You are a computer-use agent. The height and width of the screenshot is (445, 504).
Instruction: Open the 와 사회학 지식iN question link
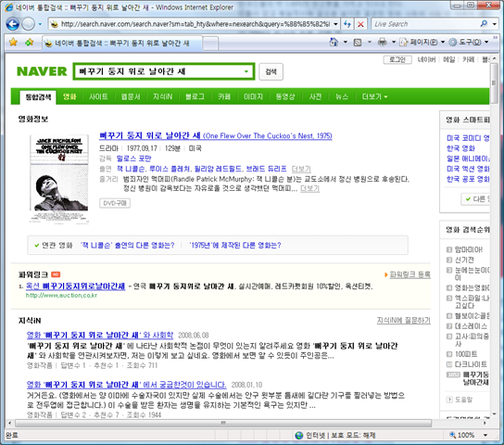click(x=100, y=335)
